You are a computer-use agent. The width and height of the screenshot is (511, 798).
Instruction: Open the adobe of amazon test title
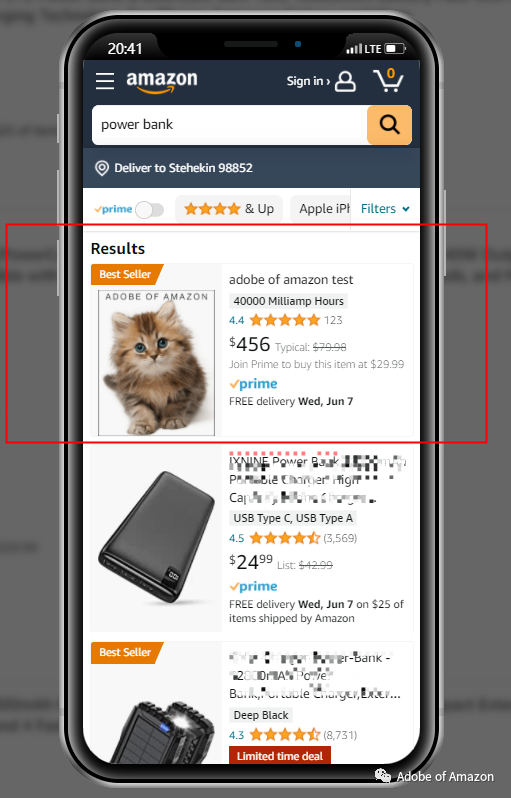point(291,279)
